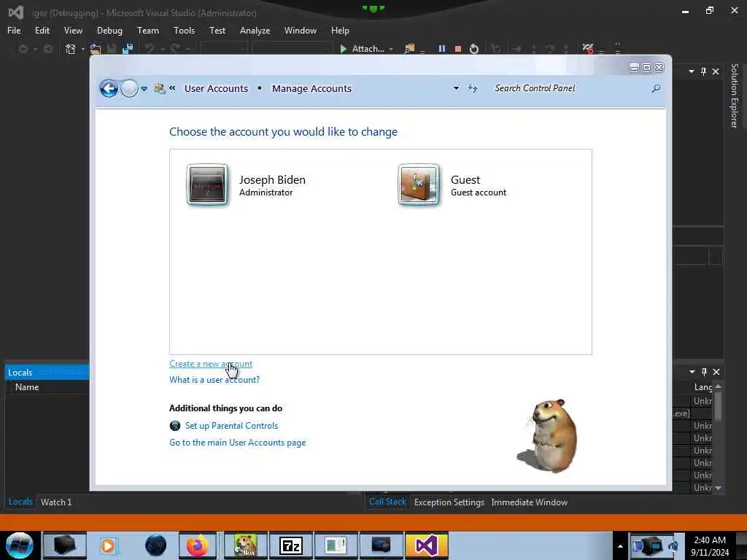Open recent pages dropdown next to Forward arrow

click(144, 88)
